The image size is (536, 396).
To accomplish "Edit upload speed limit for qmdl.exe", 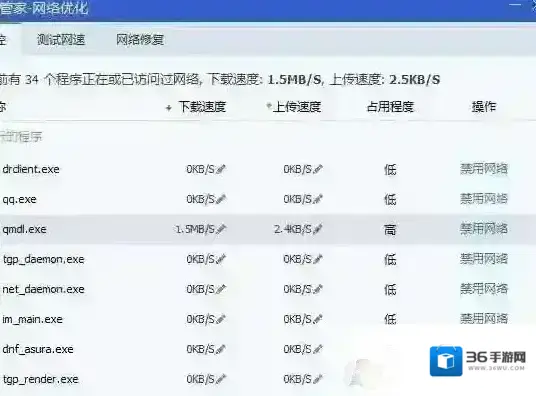I will click(318, 229).
